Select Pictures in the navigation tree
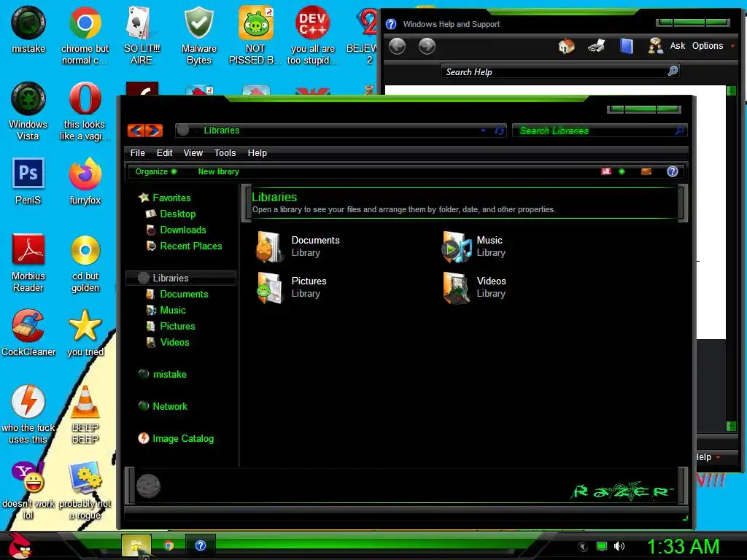The height and width of the screenshot is (560, 747). coord(171,326)
